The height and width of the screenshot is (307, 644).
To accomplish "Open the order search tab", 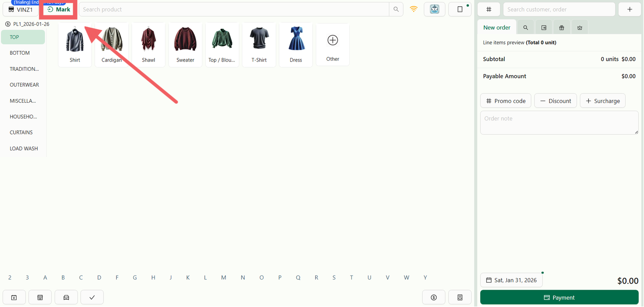I will pos(526,27).
